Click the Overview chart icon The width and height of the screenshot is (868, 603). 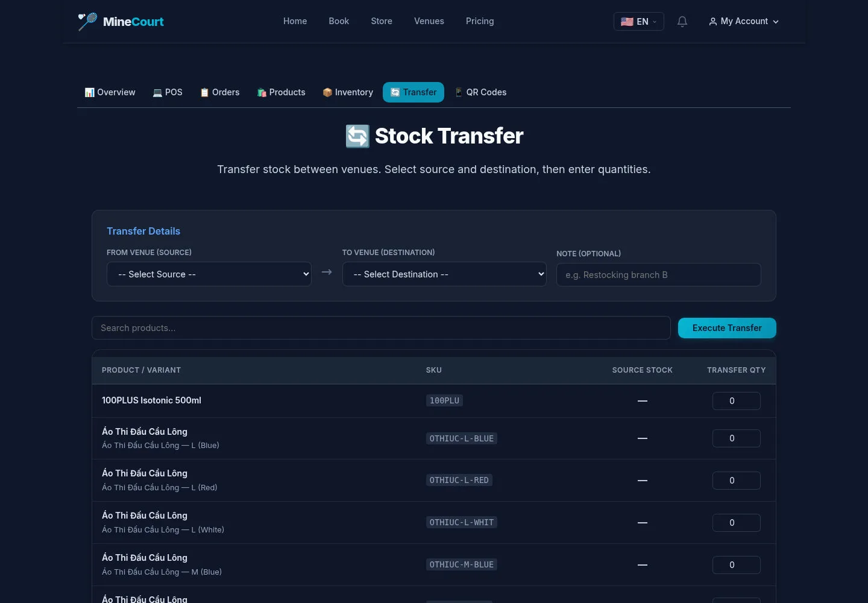tap(90, 92)
